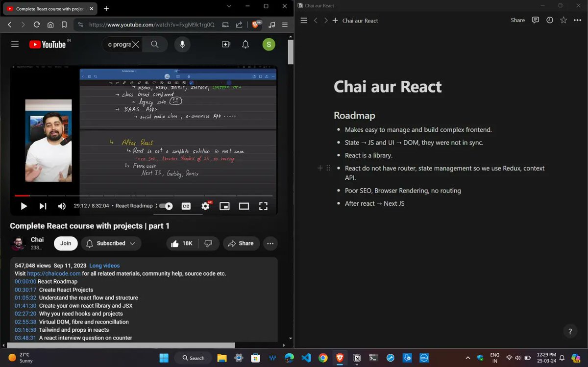Viewport: 588px width, 367px height.
Task: Open the YouTube Create video icon
Action: click(x=226, y=45)
